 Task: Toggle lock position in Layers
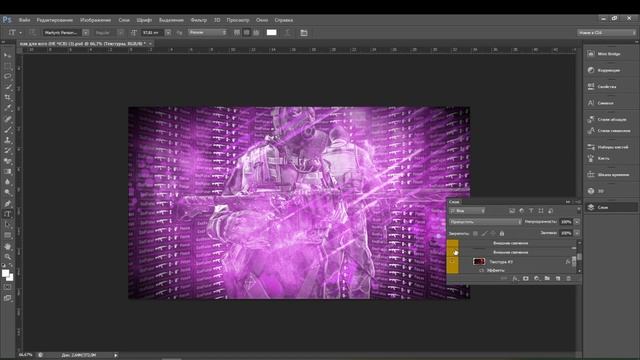(493, 233)
